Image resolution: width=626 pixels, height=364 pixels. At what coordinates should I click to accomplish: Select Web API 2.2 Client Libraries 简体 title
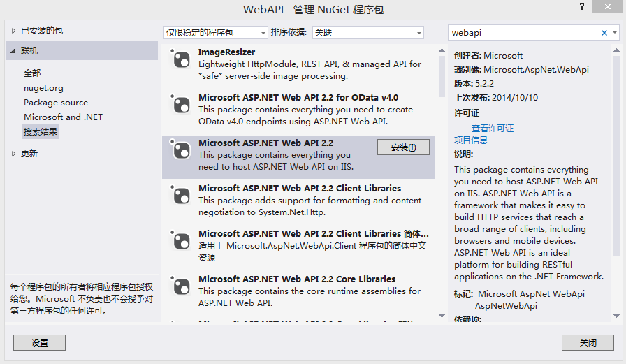click(314, 234)
